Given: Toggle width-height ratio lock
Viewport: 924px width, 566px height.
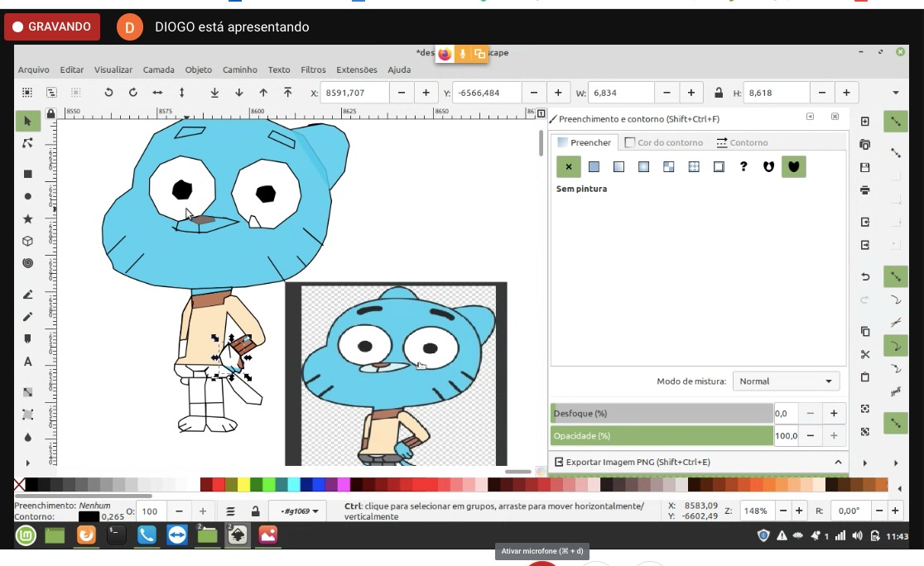Looking at the screenshot, I should 719,93.
